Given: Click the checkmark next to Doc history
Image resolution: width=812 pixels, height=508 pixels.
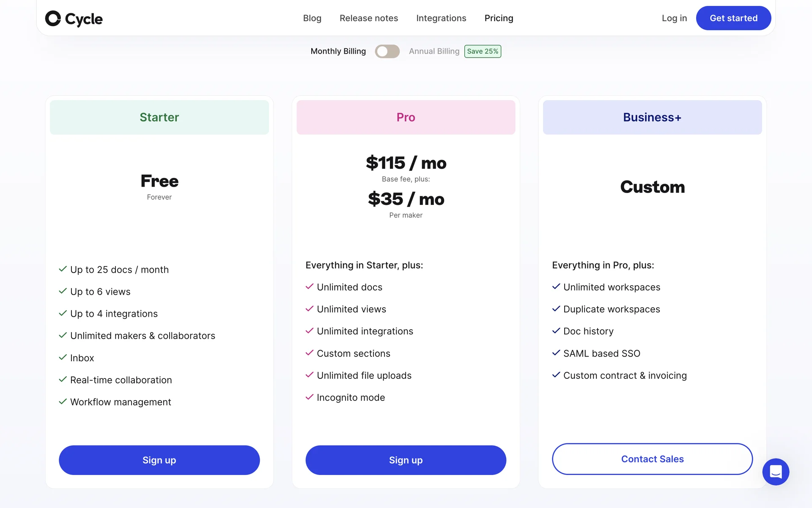Looking at the screenshot, I should (x=556, y=331).
